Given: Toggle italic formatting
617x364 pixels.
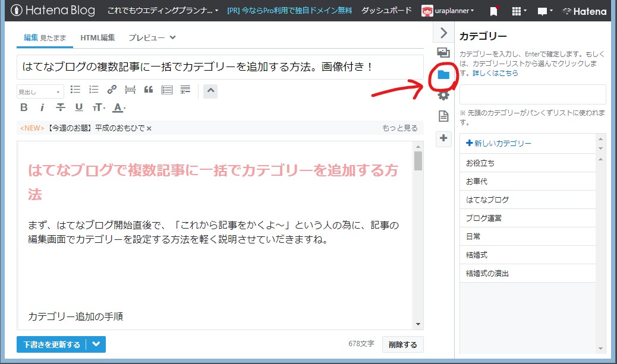Looking at the screenshot, I should pyautogui.click(x=42, y=107).
